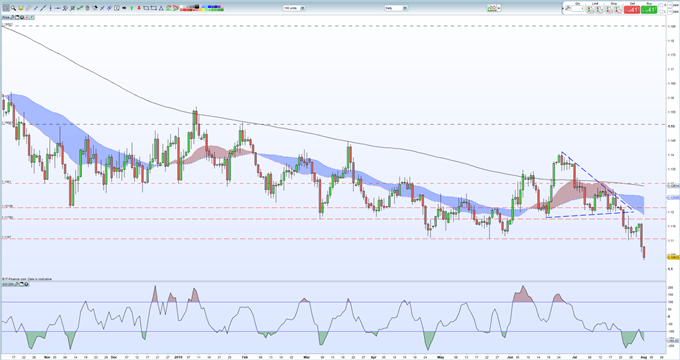
Task: Click the red Sell button
Action: coord(632,10)
